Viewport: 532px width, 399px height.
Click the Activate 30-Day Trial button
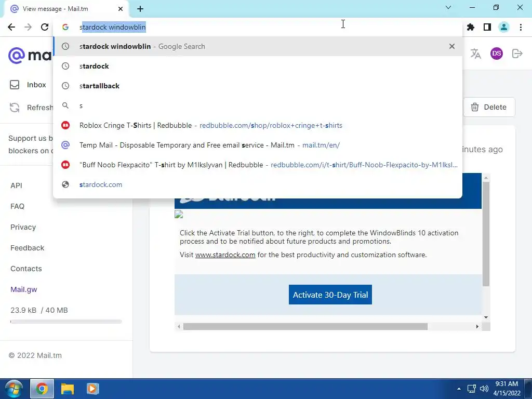click(330, 295)
